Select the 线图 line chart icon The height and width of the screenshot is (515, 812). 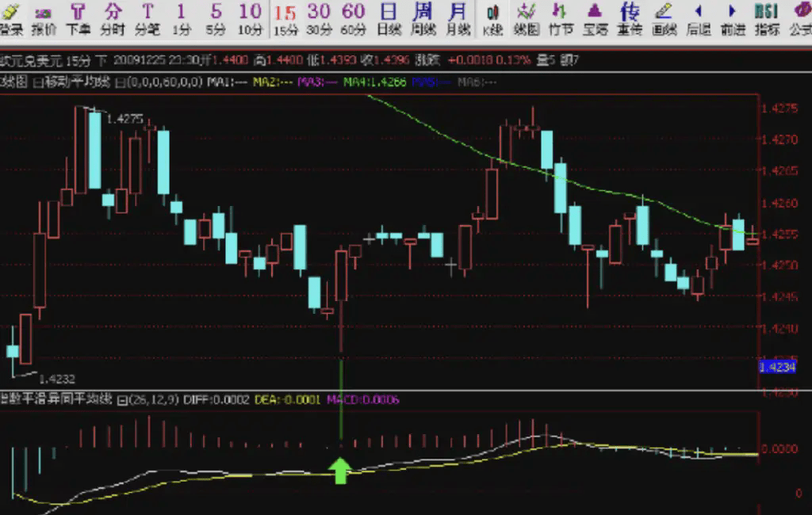coord(527,19)
